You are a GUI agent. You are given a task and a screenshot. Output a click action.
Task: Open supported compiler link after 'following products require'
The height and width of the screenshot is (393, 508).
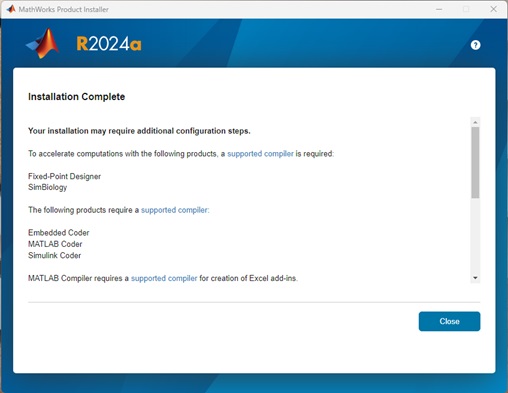(x=175, y=210)
